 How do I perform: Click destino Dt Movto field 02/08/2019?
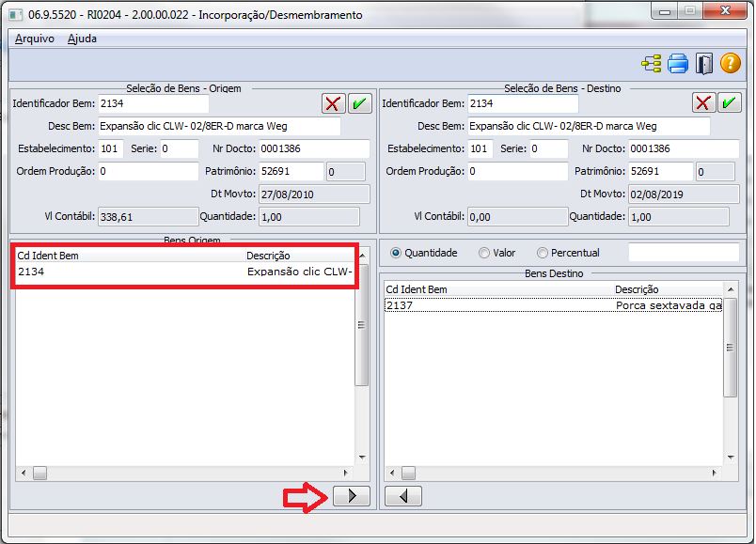[684, 194]
